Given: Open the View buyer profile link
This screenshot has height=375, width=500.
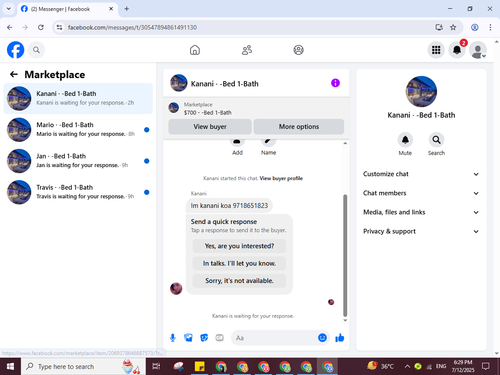Looking at the screenshot, I should (281, 178).
